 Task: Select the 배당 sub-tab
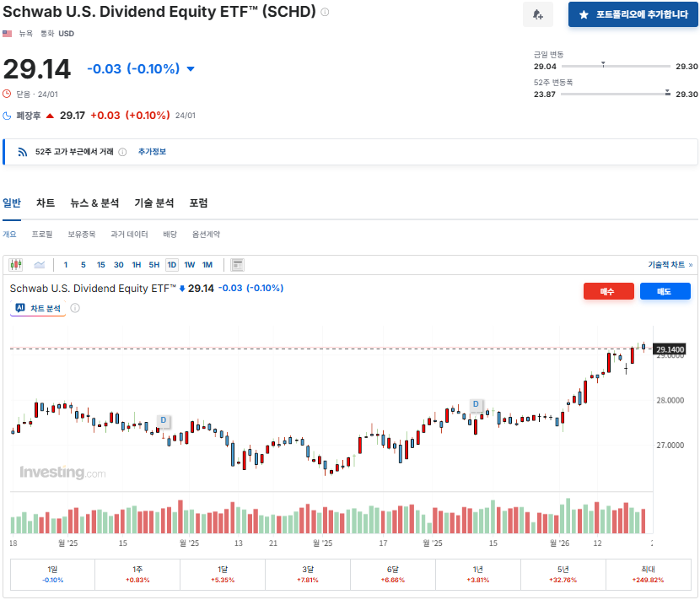click(170, 234)
